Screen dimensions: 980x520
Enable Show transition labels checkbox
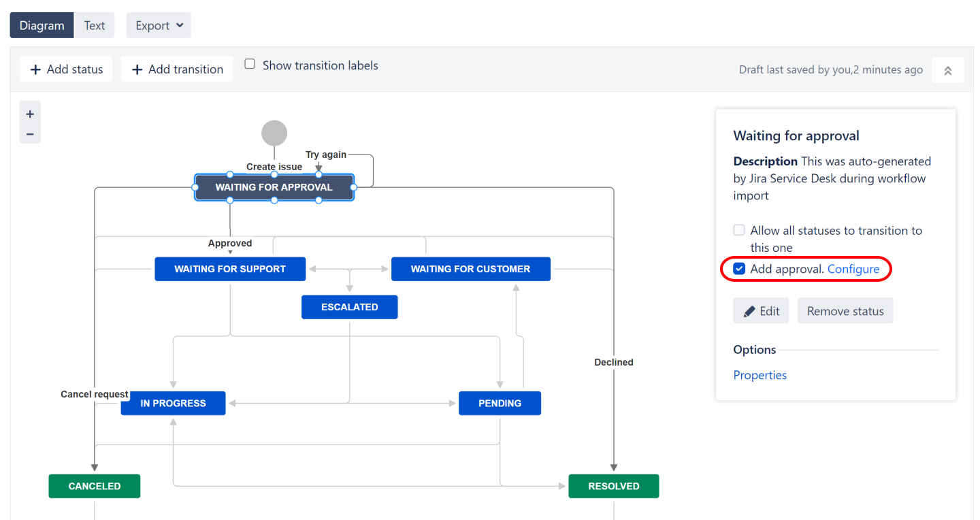[250, 64]
